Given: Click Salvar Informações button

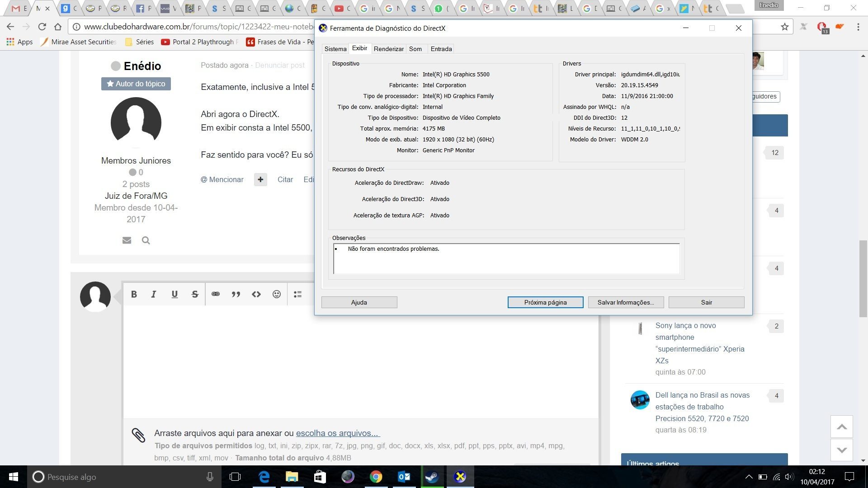Looking at the screenshot, I should coord(626,302).
